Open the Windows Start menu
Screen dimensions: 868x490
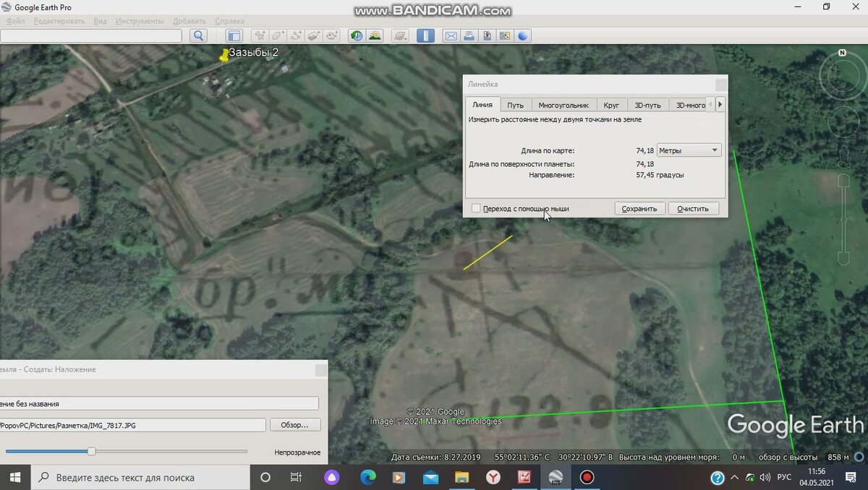pyautogui.click(x=15, y=477)
